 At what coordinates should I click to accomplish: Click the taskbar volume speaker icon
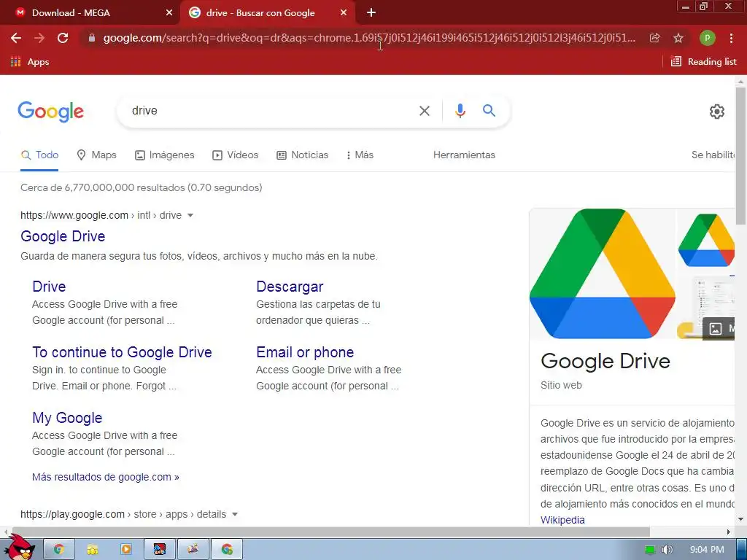pyautogui.click(x=667, y=550)
